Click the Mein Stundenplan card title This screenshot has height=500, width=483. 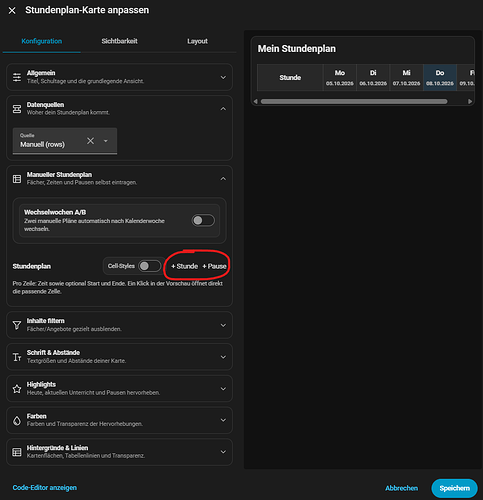[297, 49]
